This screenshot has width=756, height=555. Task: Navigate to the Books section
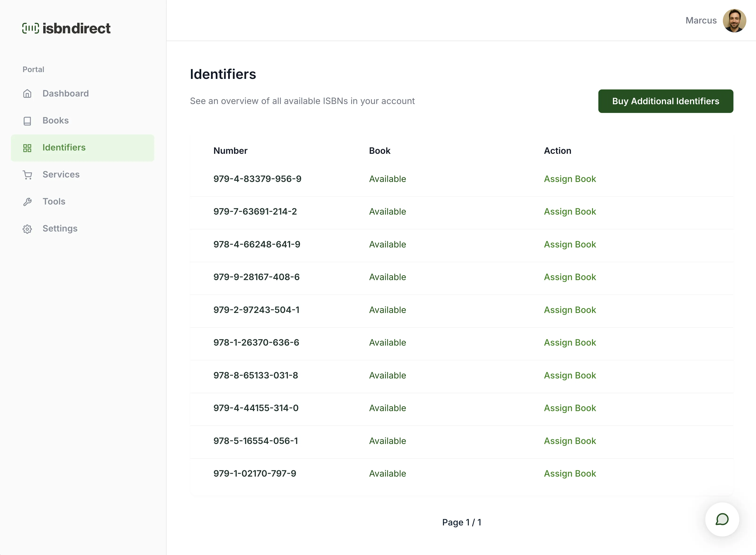coord(55,121)
